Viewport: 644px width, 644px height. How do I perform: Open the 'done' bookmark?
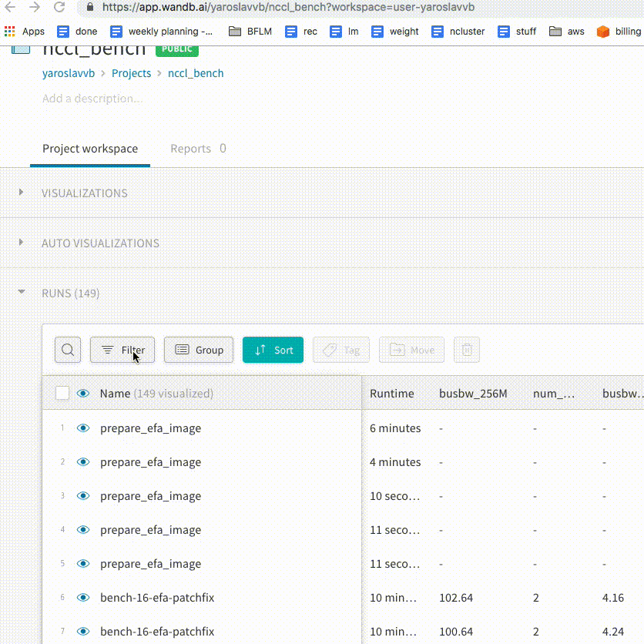click(x=77, y=32)
